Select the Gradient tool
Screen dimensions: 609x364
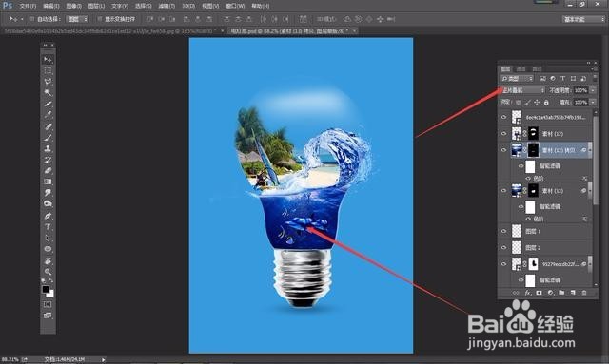pos(48,182)
